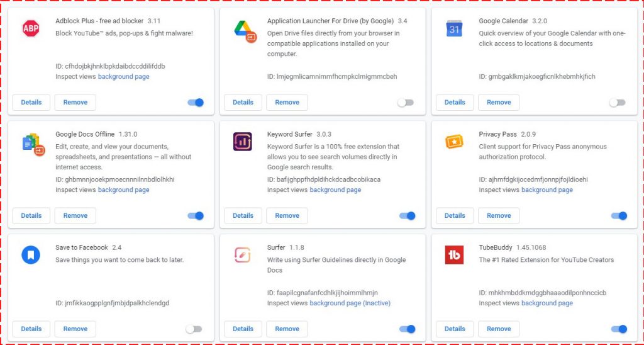Viewport: 644px width, 345px height.
Task: Click the Application Launcher For Drive icon
Action: tap(245, 31)
